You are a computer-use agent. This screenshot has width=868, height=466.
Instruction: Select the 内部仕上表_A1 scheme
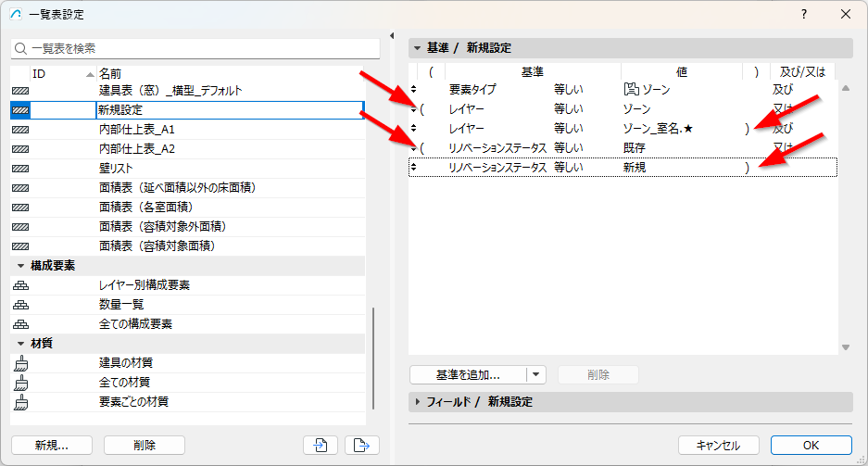(x=137, y=130)
